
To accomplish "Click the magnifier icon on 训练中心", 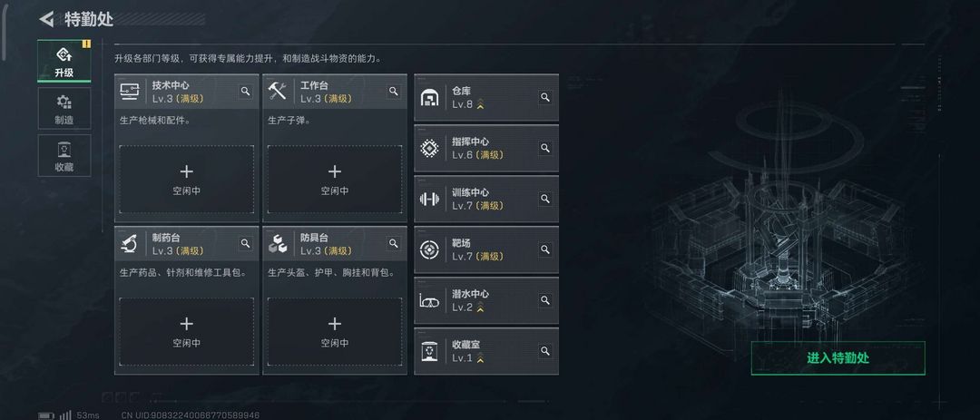I will click(545, 199).
